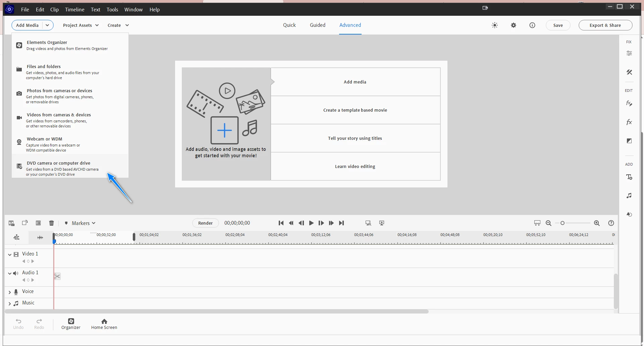644x346 pixels.
Task: Click Redo in bottom bar
Action: pyautogui.click(x=39, y=324)
